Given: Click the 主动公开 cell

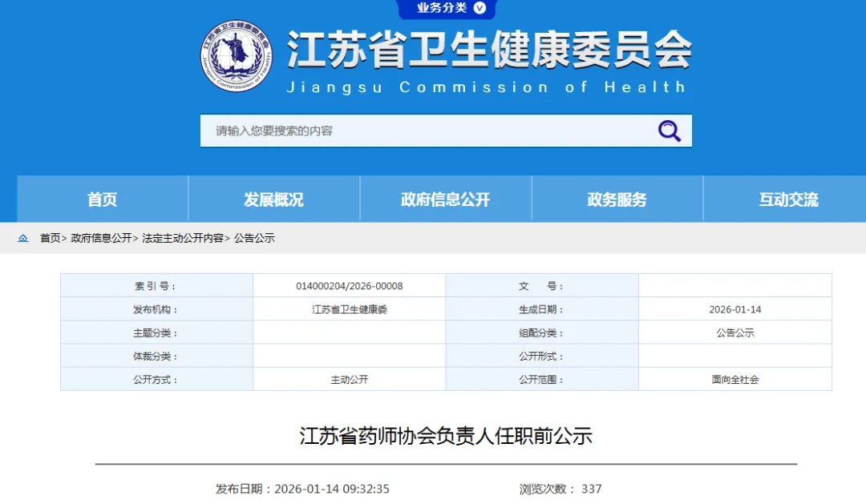Looking at the screenshot, I should click(349, 379).
